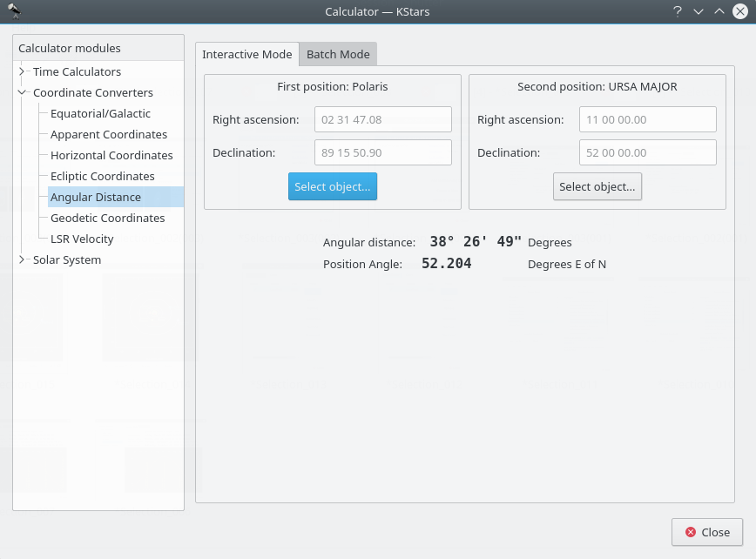The image size is (756, 559).
Task: Select the Interactive Mode tab
Action: pos(247,54)
